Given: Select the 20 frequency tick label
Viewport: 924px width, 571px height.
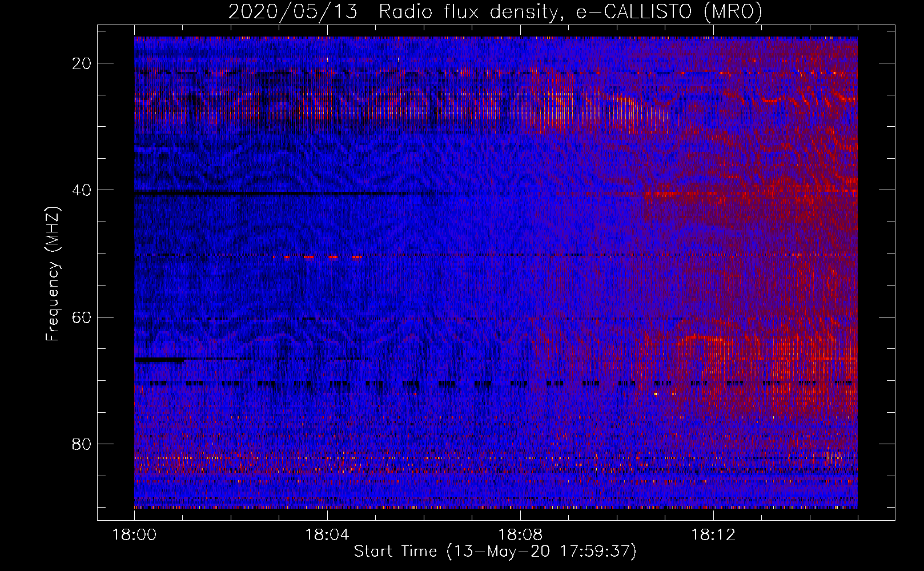Looking at the screenshot, I should pyautogui.click(x=82, y=63).
